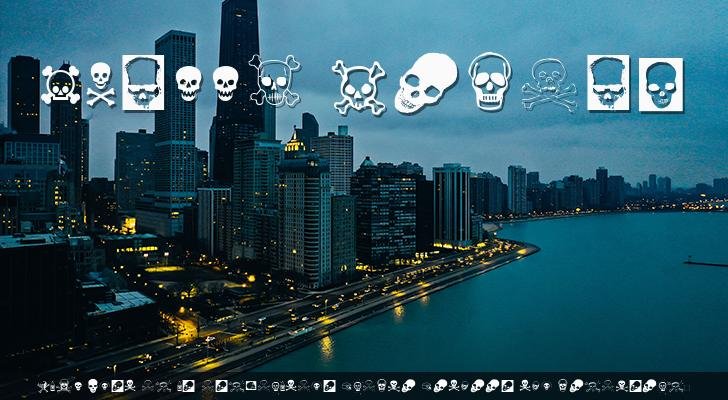
Task: Select the small skull above crossed bones
Action: [100, 84]
